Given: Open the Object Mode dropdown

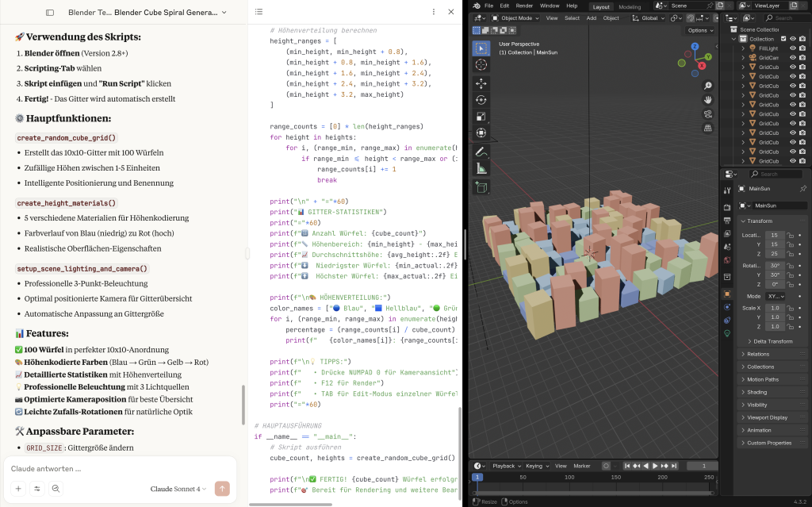Looking at the screenshot, I should tap(515, 18).
